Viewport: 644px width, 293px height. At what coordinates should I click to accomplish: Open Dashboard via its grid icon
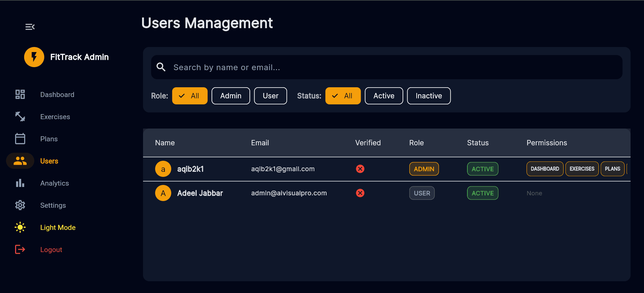pos(20,95)
